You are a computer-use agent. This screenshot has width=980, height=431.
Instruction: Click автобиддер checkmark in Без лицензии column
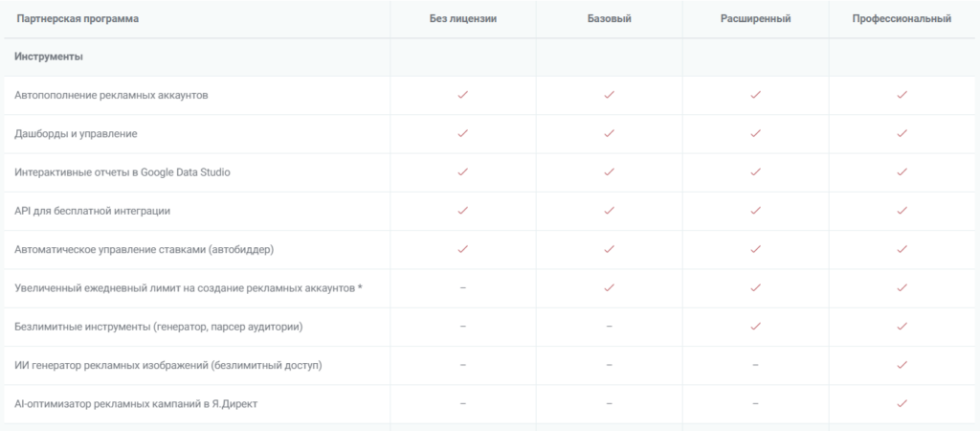[463, 249]
